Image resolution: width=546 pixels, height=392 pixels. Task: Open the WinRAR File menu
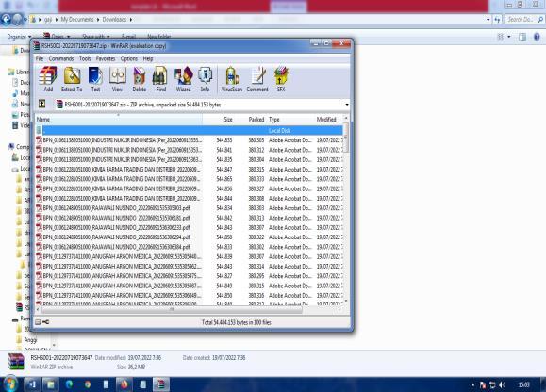coord(40,58)
